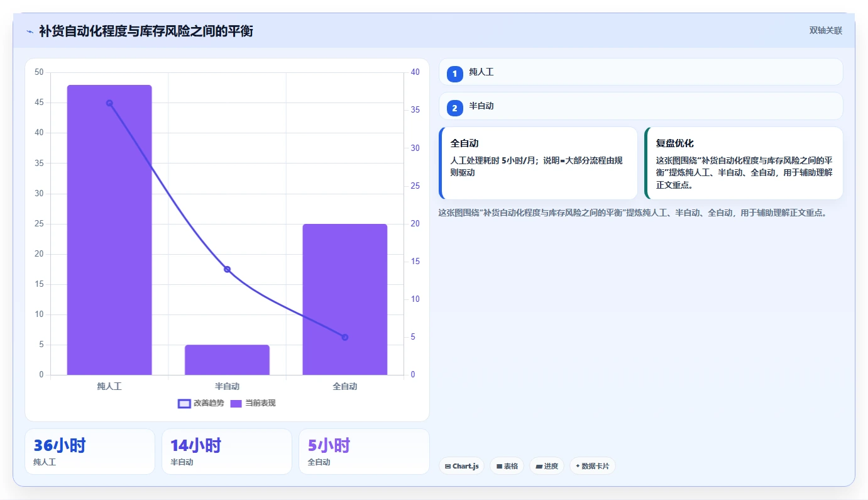The width and height of the screenshot is (868, 500).
Task: Click the trend line point over 纯人工
Action: pos(109,103)
